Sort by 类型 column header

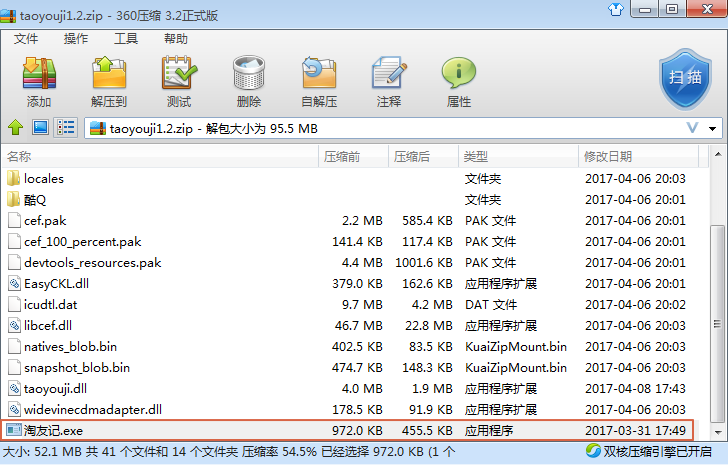[518, 156]
